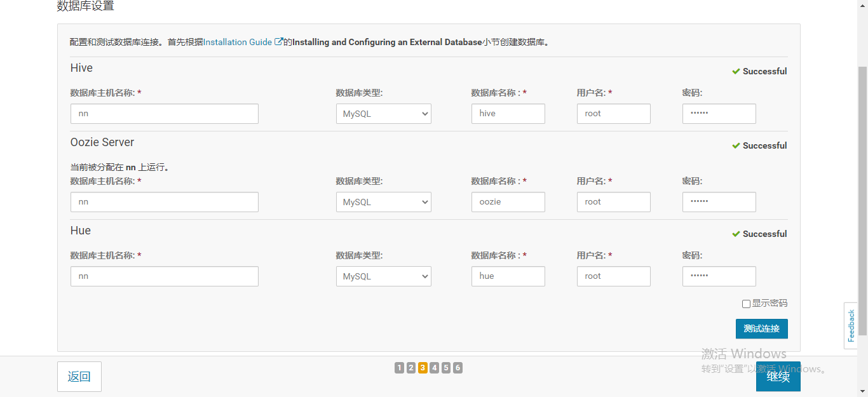Go to wizard step 1
The height and width of the screenshot is (397, 868).
399,368
